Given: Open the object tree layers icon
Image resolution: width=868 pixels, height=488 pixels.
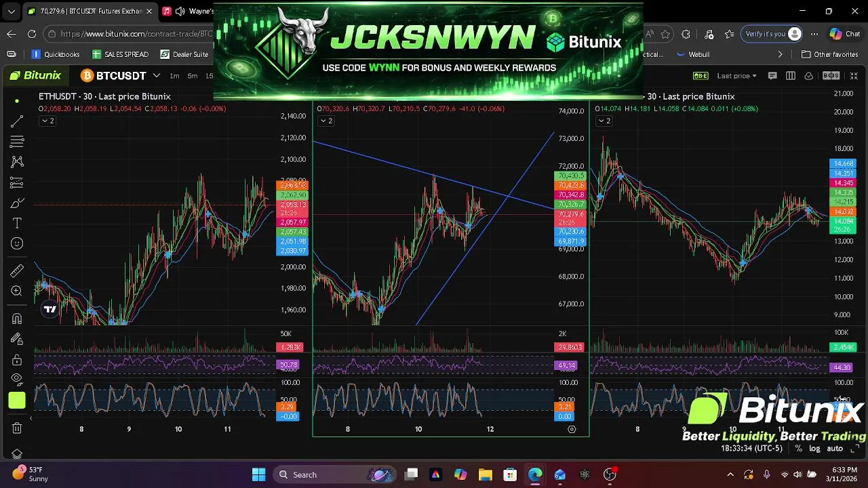Looking at the screenshot, I should 17,454.
